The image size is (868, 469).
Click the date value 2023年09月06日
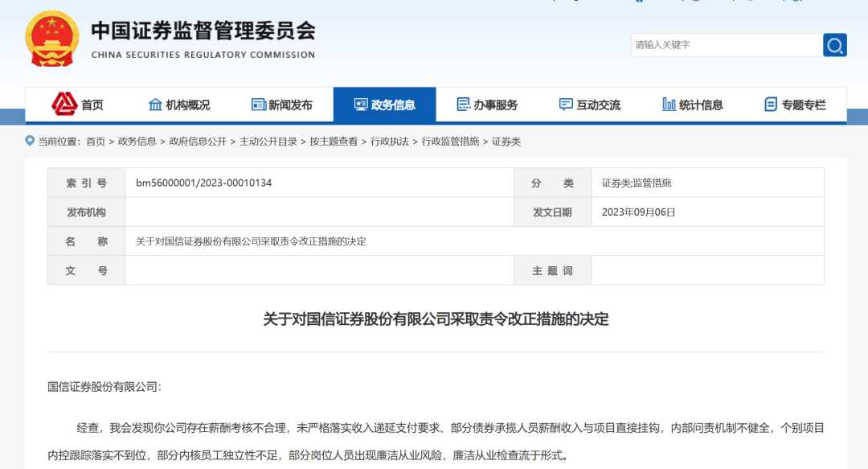point(638,212)
